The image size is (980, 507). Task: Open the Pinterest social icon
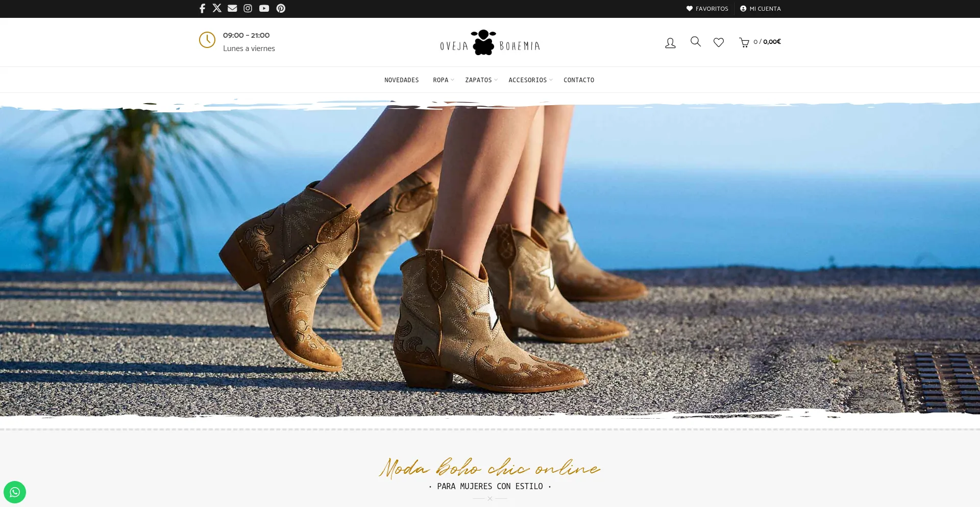[x=281, y=8]
